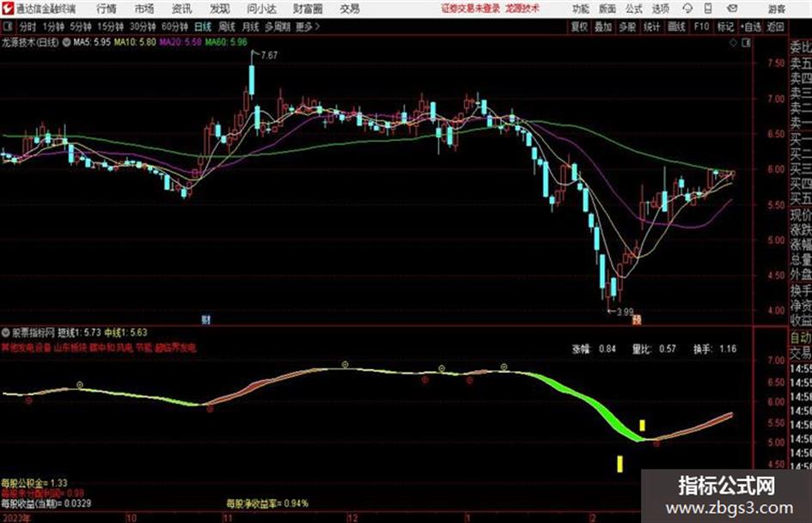Click the headset customer service icon
Screen dimensions: 812x523
687,9
